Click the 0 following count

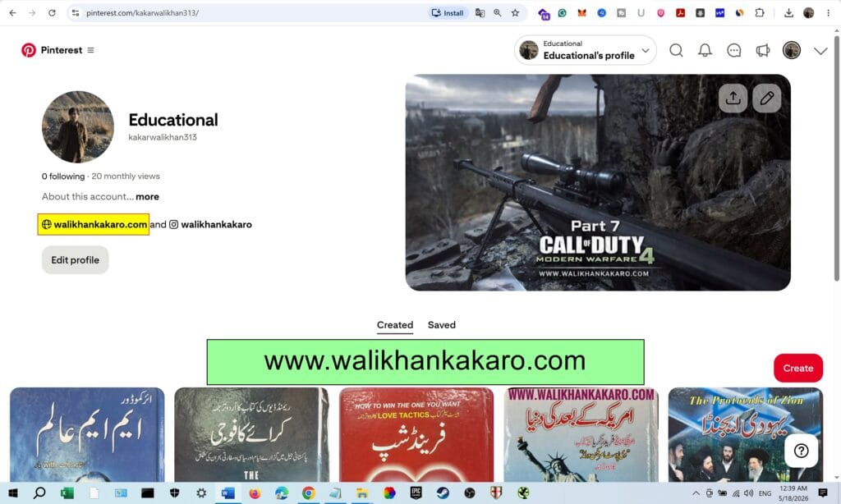click(x=63, y=176)
